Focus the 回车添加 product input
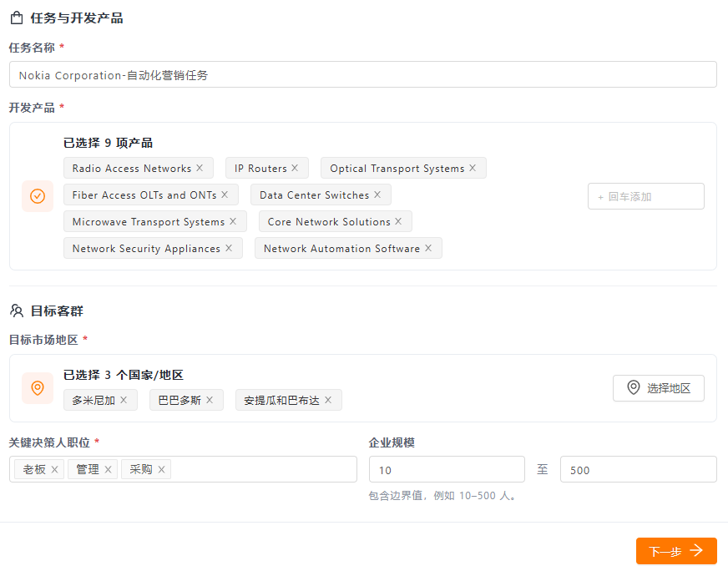 point(646,196)
